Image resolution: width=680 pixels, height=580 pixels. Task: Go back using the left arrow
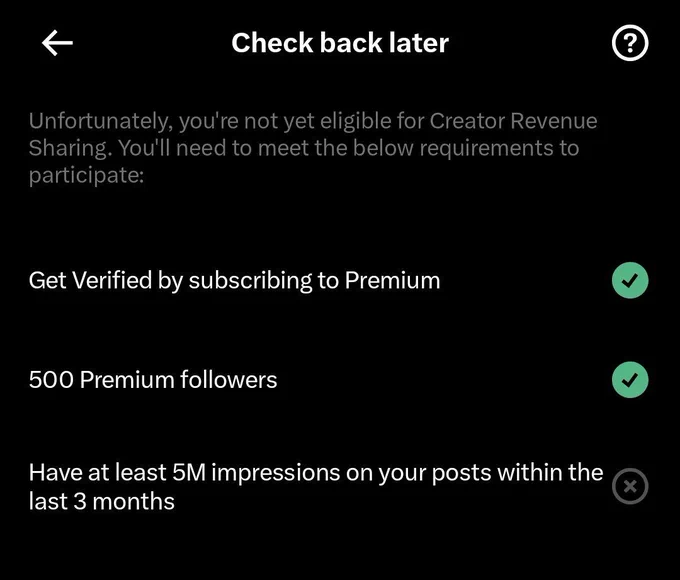coord(57,43)
